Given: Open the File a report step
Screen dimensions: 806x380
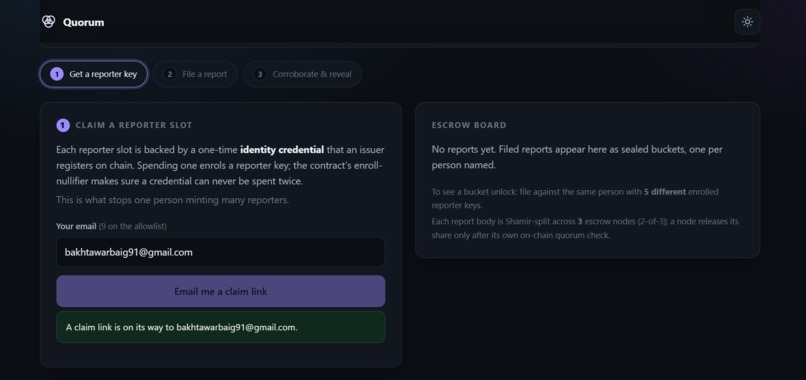Looking at the screenshot, I should pos(195,74).
